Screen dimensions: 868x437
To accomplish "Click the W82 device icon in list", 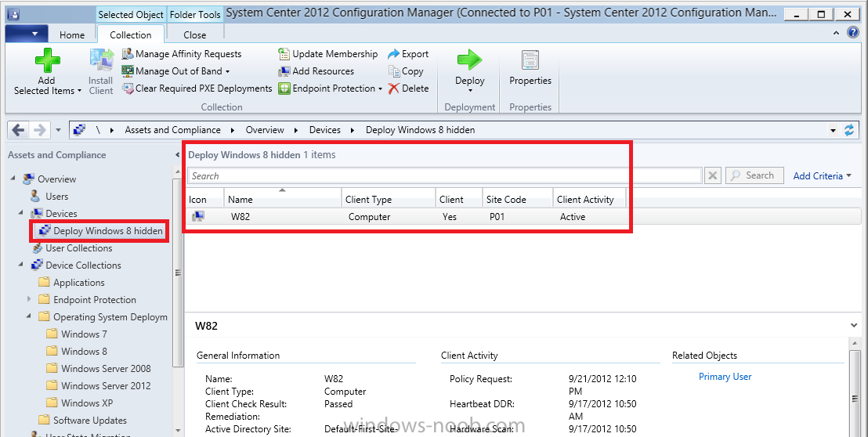I will tap(197, 217).
